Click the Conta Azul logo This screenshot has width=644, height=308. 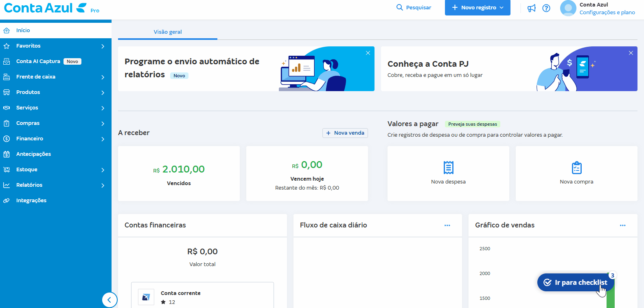45,8
